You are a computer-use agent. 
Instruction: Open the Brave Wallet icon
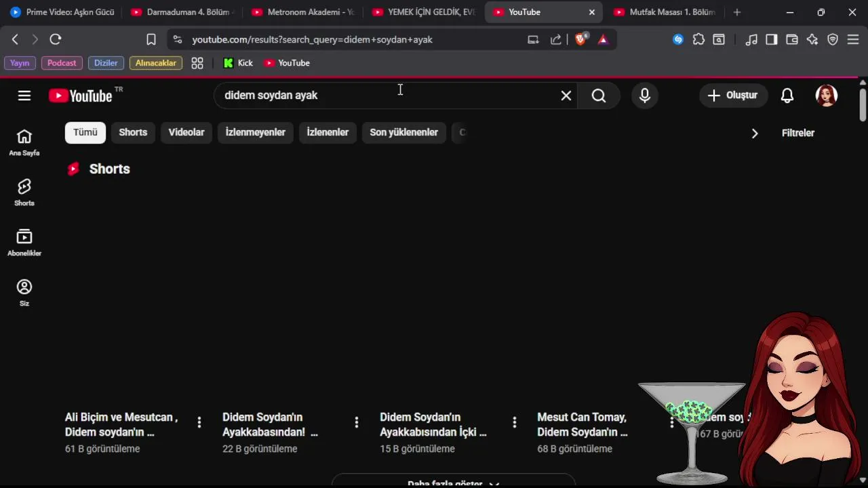click(x=792, y=39)
